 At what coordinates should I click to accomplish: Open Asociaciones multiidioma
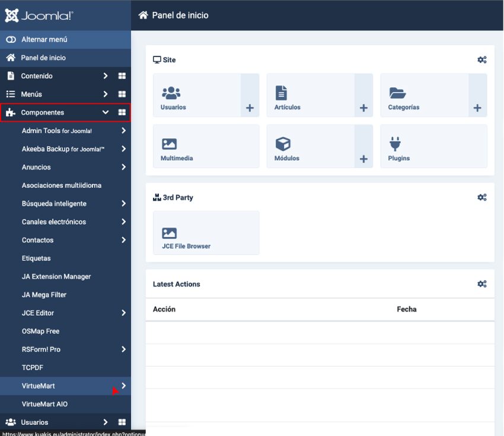62,186
